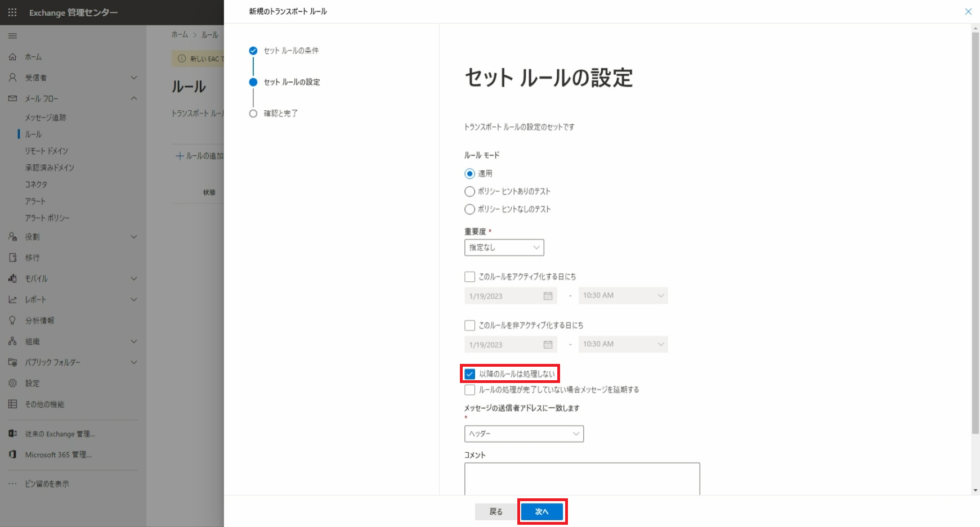Open the app launcher waffle icon
Screen dimensions: 980x527
pos(12,12)
